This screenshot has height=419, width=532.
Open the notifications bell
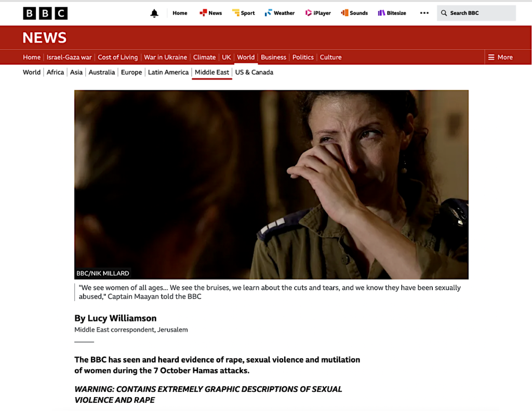coord(154,13)
